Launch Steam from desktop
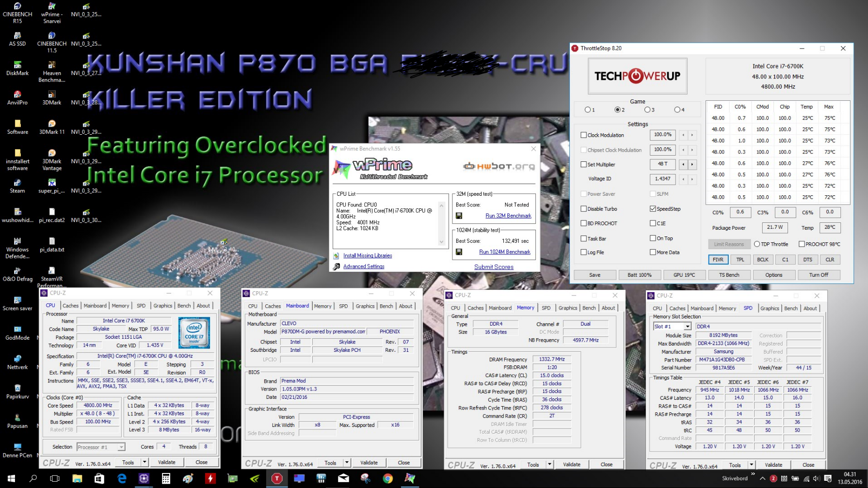This screenshot has height=488, width=868. click(x=17, y=186)
